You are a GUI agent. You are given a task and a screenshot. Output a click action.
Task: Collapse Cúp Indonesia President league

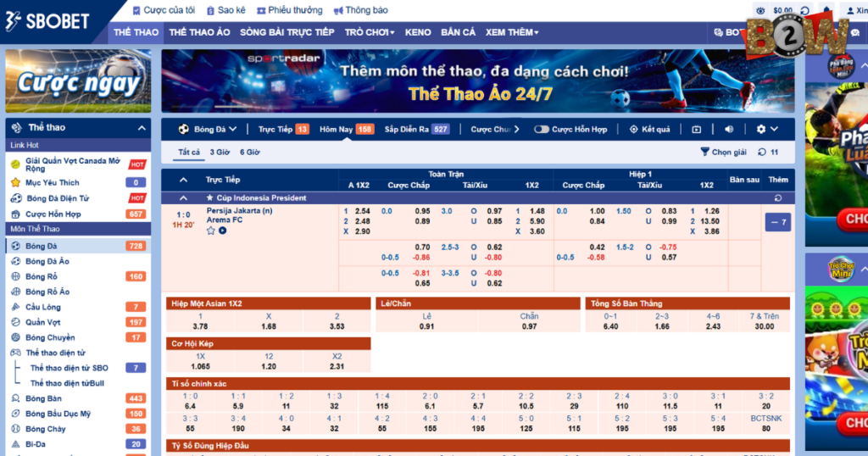pyautogui.click(x=183, y=198)
